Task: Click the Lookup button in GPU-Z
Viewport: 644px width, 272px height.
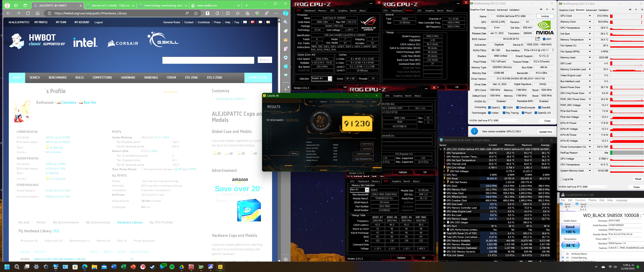Action: pos(545,16)
